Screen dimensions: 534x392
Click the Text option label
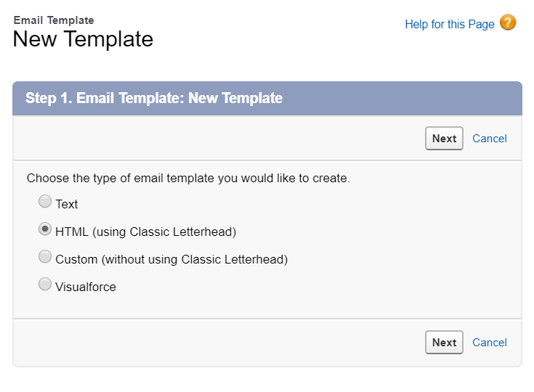[67, 205]
